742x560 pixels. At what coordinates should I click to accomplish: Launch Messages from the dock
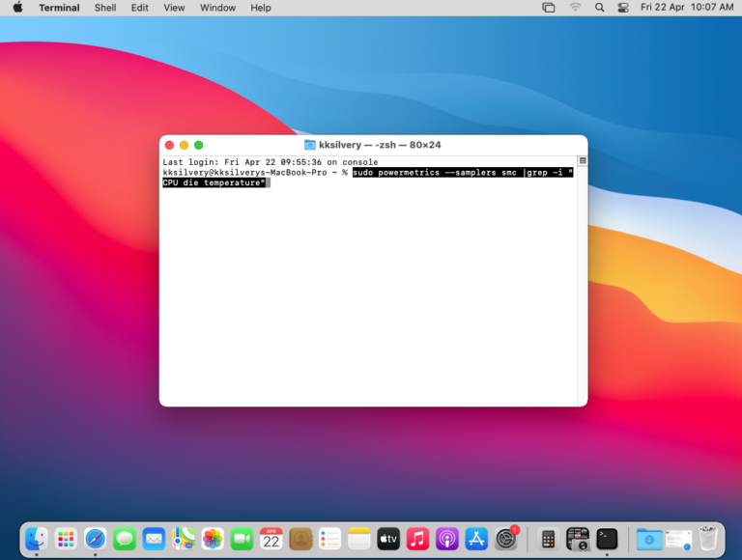[125, 539]
